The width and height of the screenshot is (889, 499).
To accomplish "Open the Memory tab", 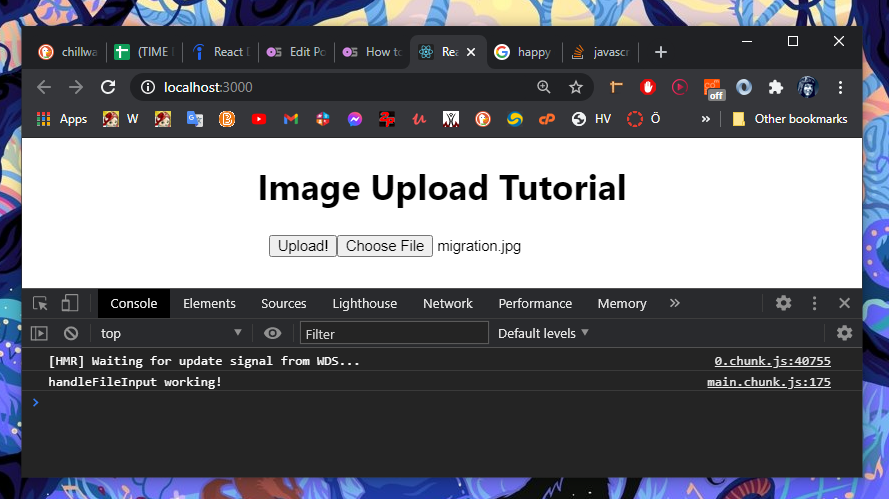I will pyautogui.click(x=621, y=303).
